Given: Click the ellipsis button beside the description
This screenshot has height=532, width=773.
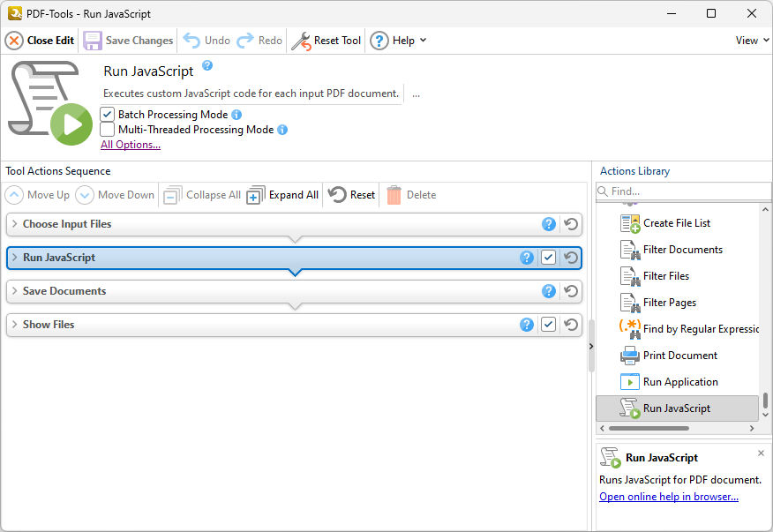Looking at the screenshot, I should coord(417,94).
